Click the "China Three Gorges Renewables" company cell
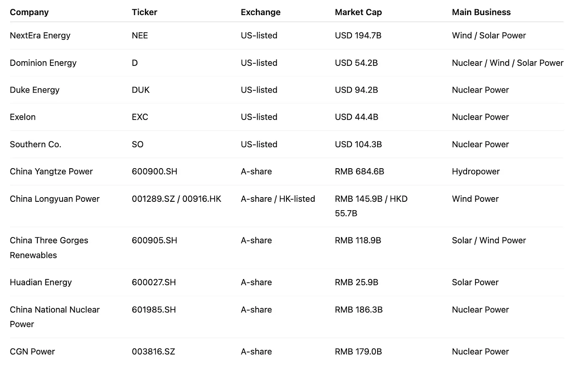This screenshot has width=588, height=370. (x=49, y=248)
